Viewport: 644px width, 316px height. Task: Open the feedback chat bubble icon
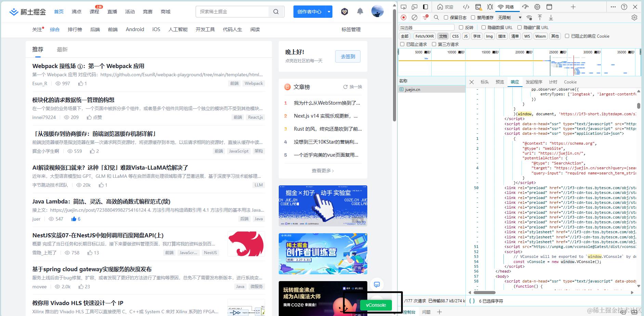(x=377, y=285)
